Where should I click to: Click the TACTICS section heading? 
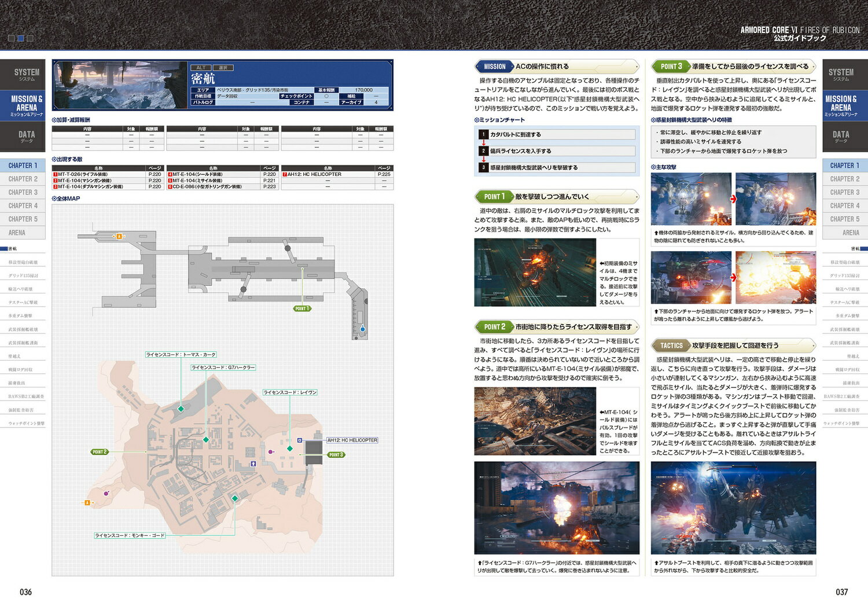coord(672,345)
